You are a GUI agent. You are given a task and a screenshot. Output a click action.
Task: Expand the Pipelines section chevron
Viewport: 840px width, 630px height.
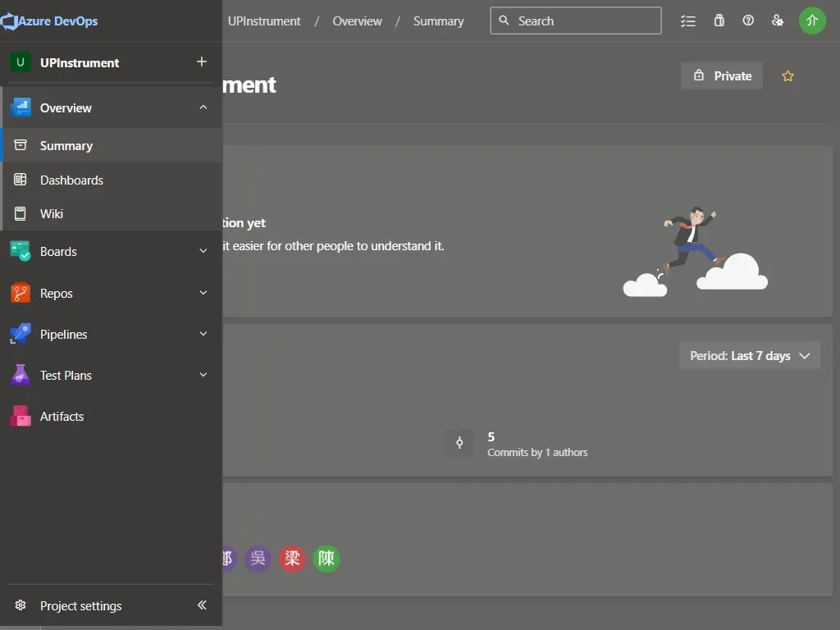(203, 333)
